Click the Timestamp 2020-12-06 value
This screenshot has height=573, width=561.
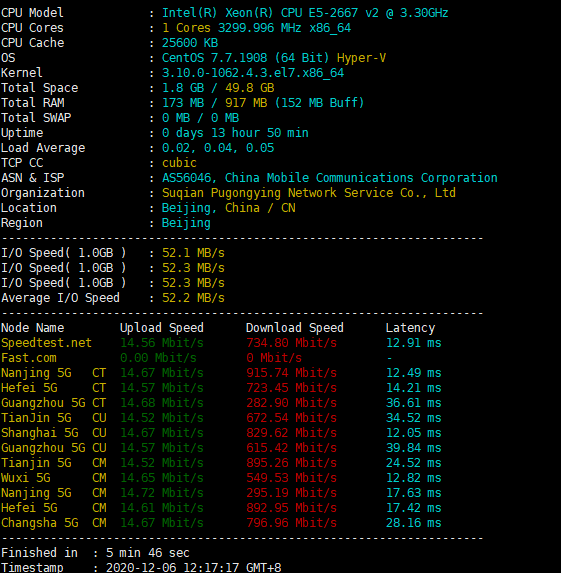(x=193, y=567)
